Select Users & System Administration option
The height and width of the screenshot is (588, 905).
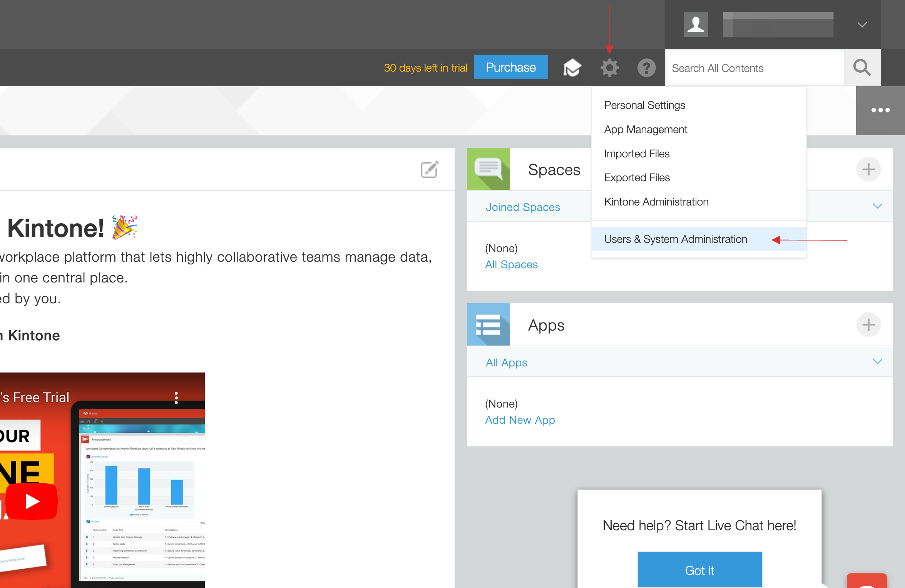click(674, 239)
